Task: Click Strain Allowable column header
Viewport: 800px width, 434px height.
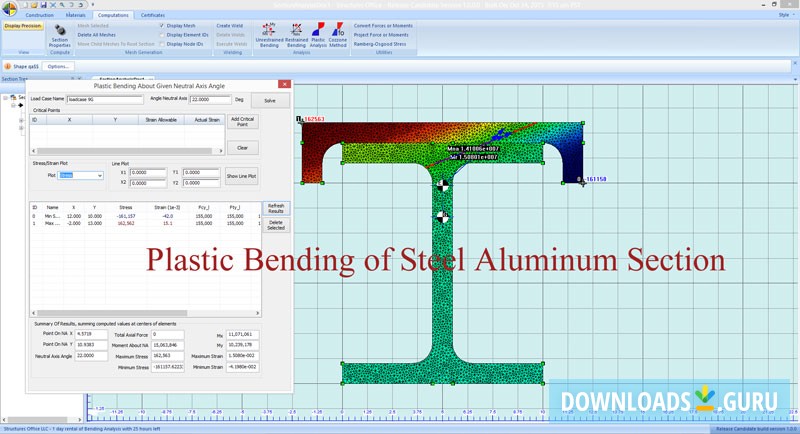Action: click(x=161, y=120)
